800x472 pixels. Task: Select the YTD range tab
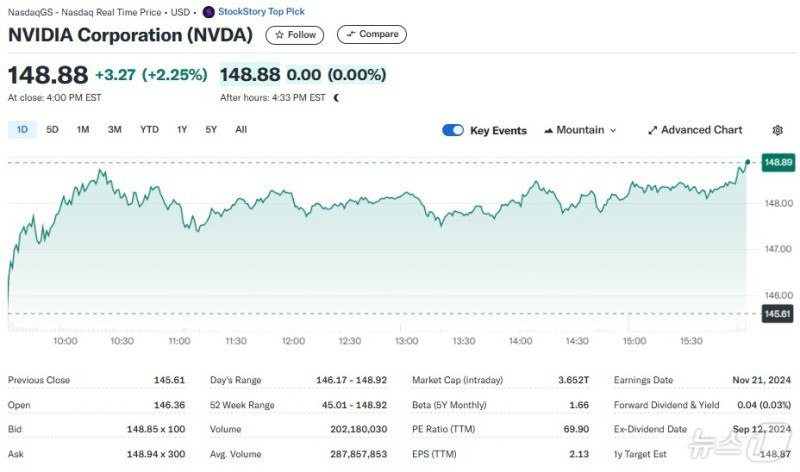coord(149,130)
